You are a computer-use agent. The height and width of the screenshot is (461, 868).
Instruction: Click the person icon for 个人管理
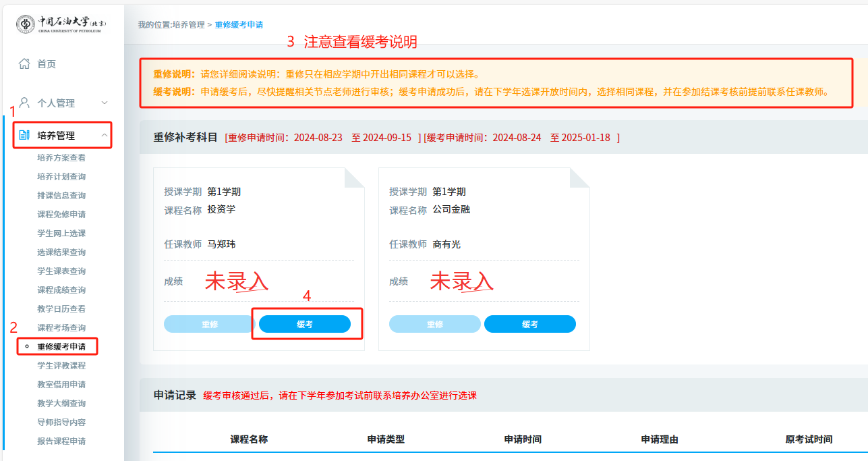click(x=24, y=103)
